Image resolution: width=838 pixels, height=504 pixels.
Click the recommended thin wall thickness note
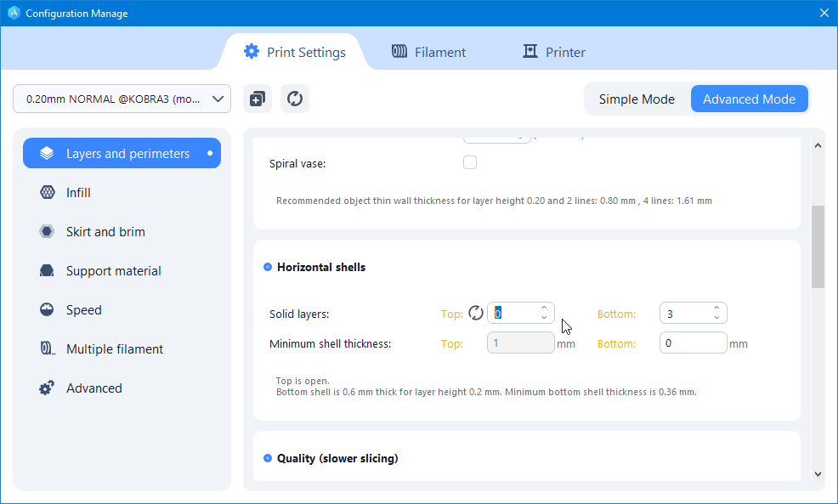494,201
